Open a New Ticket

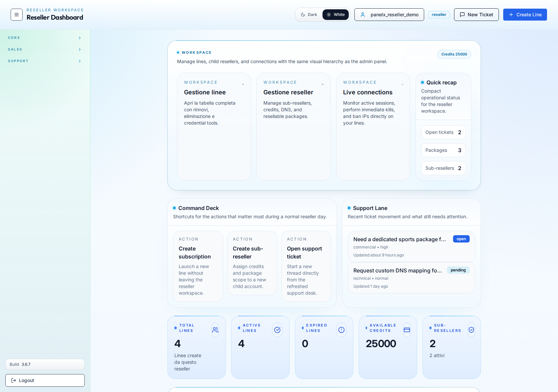(x=476, y=15)
